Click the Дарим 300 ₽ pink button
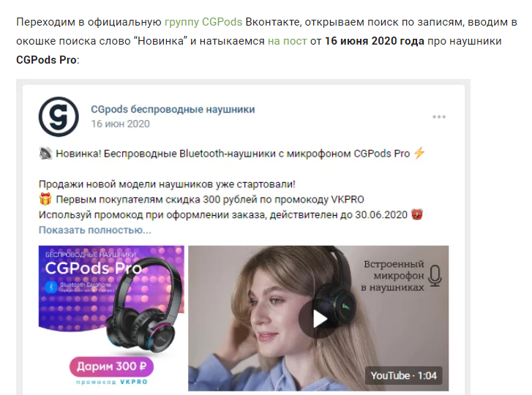This screenshot has width=532, height=395. tap(111, 366)
